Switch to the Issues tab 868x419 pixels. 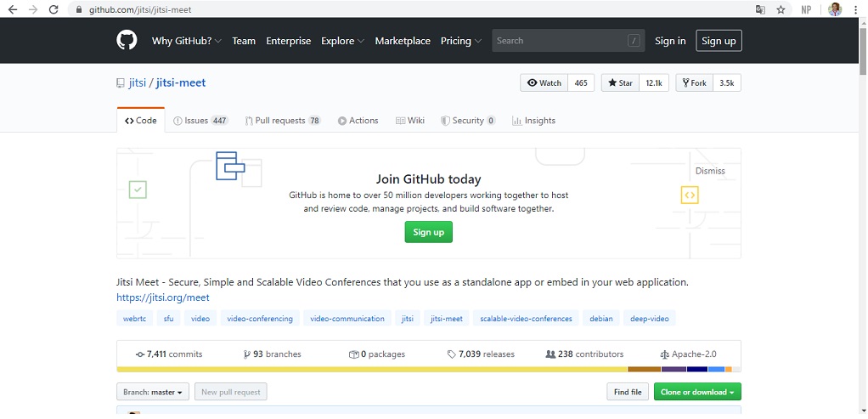[200, 121]
